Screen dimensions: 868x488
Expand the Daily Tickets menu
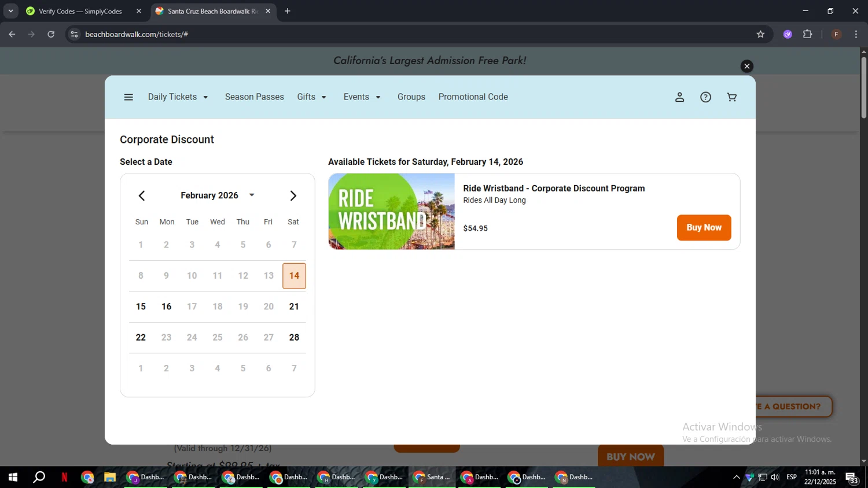[178, 97]
